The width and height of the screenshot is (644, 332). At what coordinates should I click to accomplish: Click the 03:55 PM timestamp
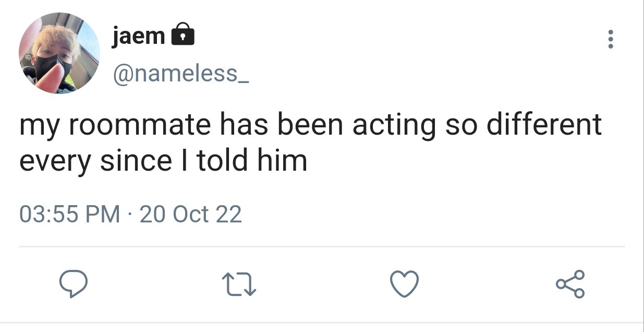tap(69, 215)
